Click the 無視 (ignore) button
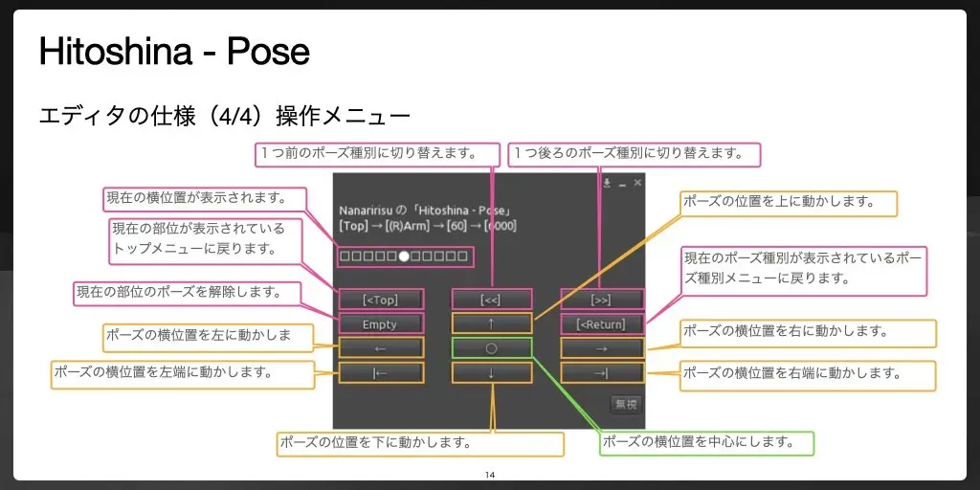Viewport: 980px width, 490px height. click(x=626, y=405)
